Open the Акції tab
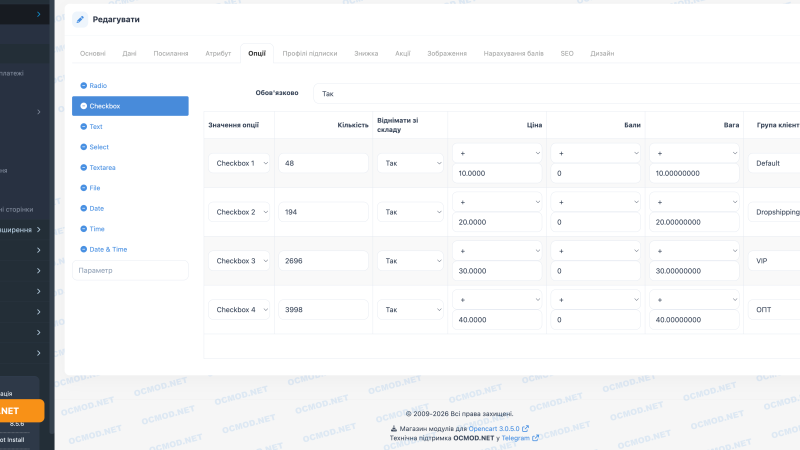Viewport: 800px width, 450px height. pos(403,53)
